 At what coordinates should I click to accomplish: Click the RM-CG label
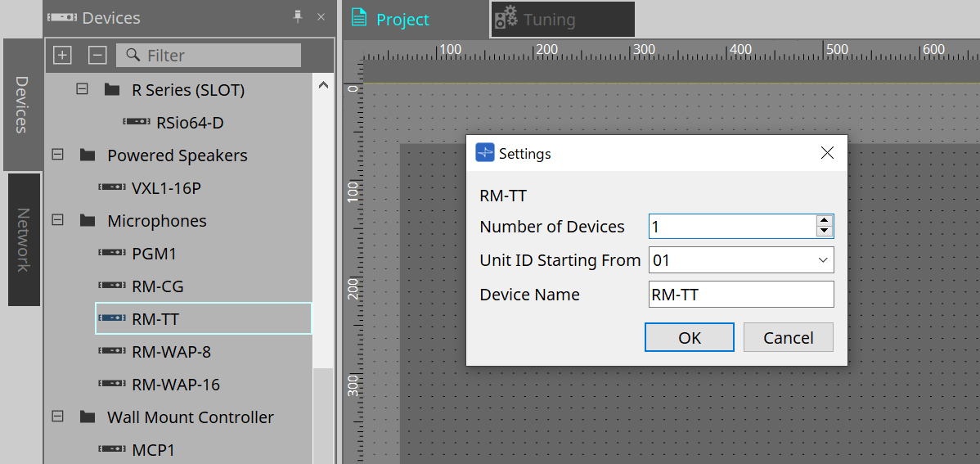(x=158, y=286)
